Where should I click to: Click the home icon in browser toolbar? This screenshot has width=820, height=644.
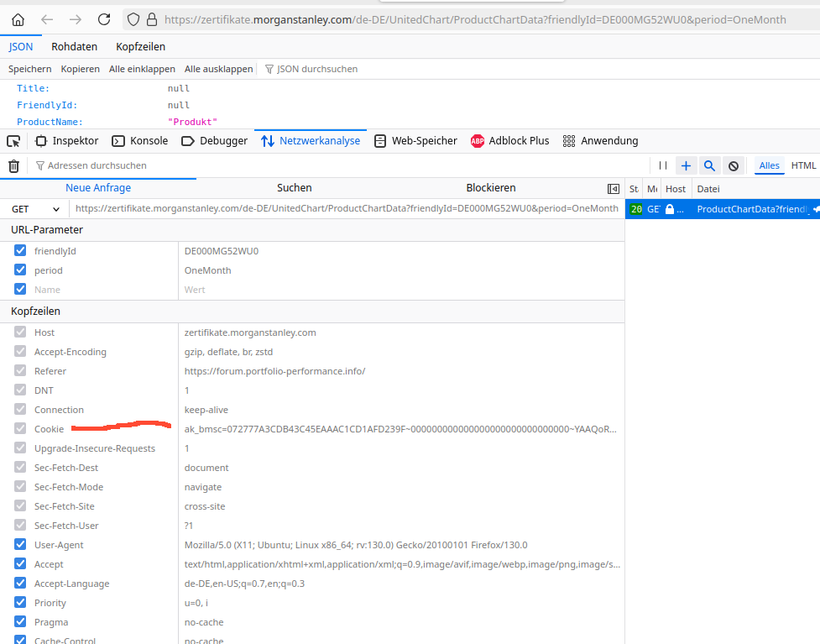[18, 20]
